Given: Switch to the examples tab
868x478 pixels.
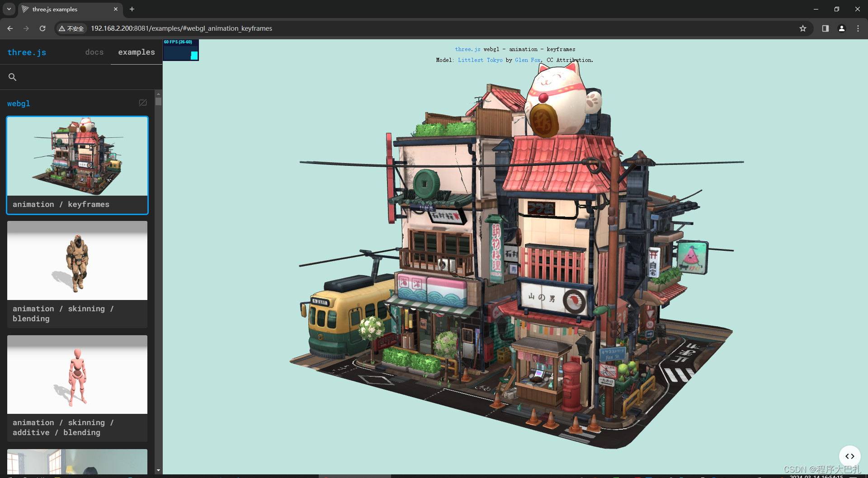Looking at the screenshot, I should (x=137, y=52).
